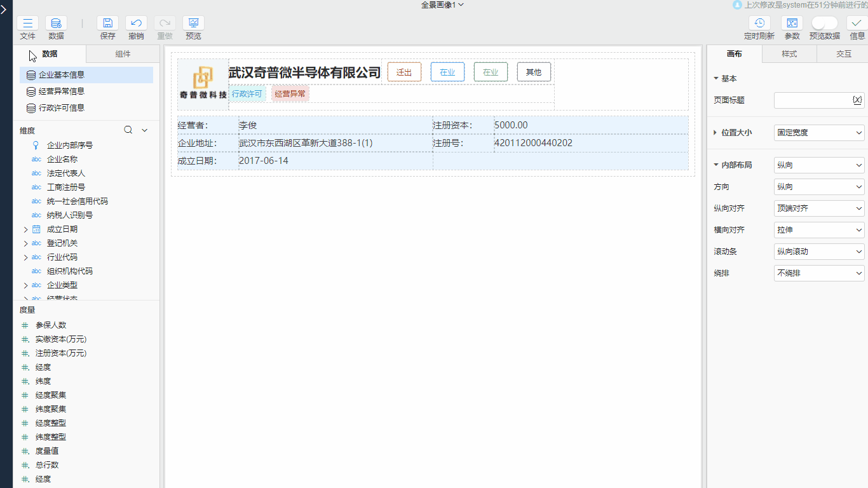
Task: Switch to the 交互 tab
Action: click(843, 54)
